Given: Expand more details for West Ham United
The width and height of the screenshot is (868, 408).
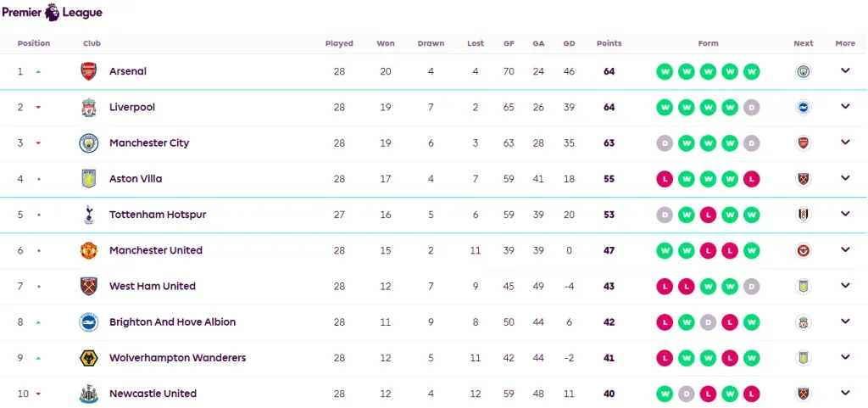Looking at the screenshot, I should (845, 285).
